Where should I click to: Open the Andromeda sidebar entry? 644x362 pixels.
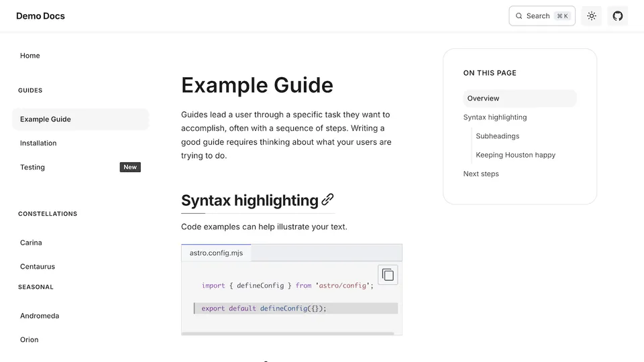click(40, 316)
